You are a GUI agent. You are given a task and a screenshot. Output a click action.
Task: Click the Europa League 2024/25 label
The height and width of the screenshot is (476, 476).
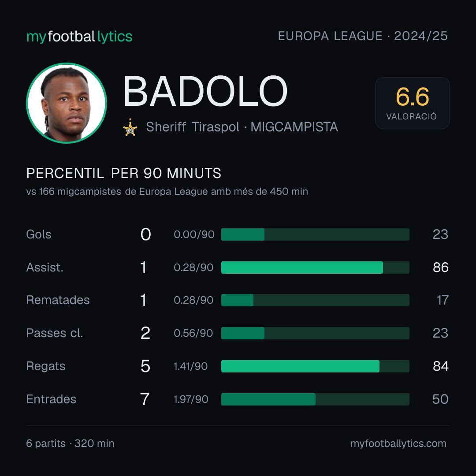[x=363, y=36]
